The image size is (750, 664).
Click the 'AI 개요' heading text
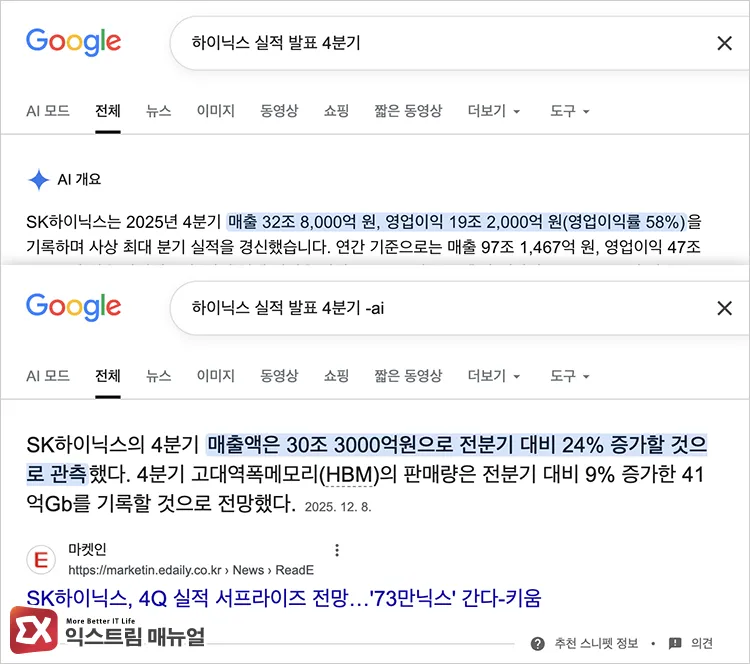pos(79,179)
